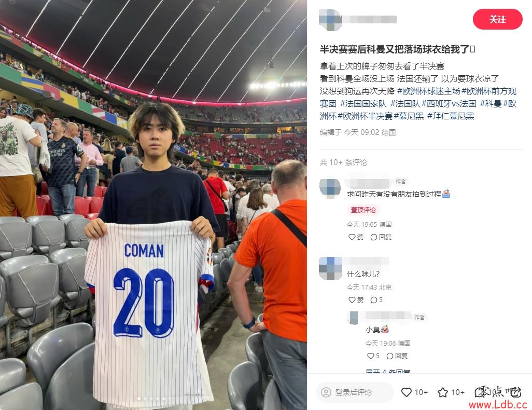The height and width of the screenshot is (410, 532).
Task: Open the post author's blurred avatar
Action: click(x=330, y=19)
